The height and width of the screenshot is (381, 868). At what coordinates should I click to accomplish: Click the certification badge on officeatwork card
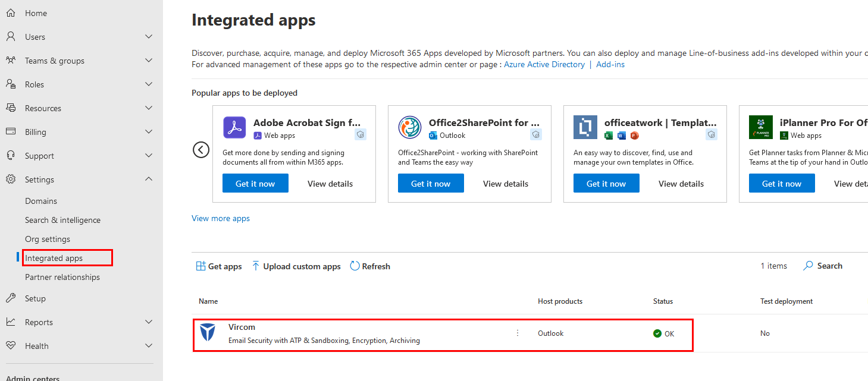(x=712, y=135)
